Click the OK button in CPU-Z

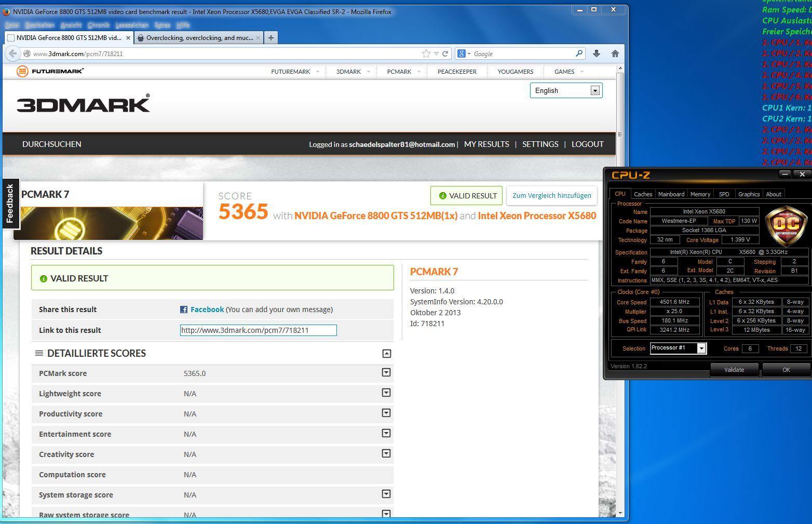click(x=786, y=370)
